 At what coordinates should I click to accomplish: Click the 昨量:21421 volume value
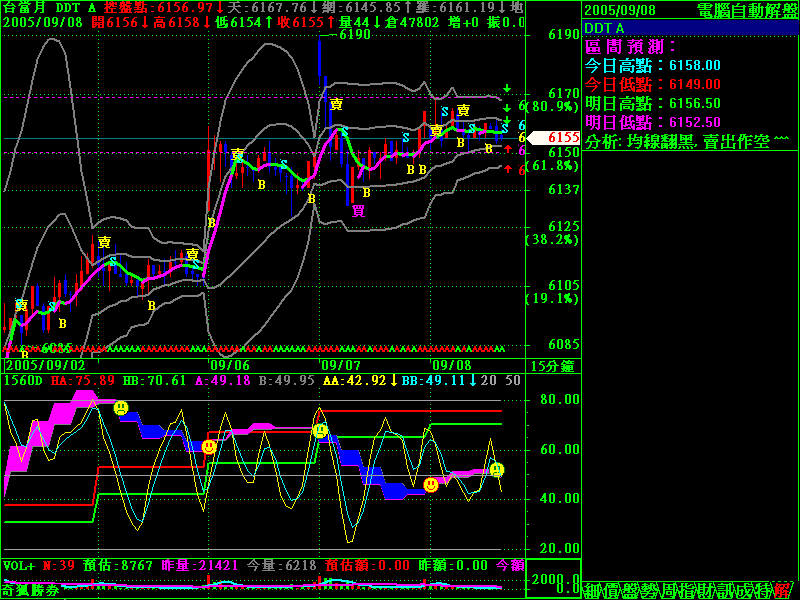[x=200, y=566]
